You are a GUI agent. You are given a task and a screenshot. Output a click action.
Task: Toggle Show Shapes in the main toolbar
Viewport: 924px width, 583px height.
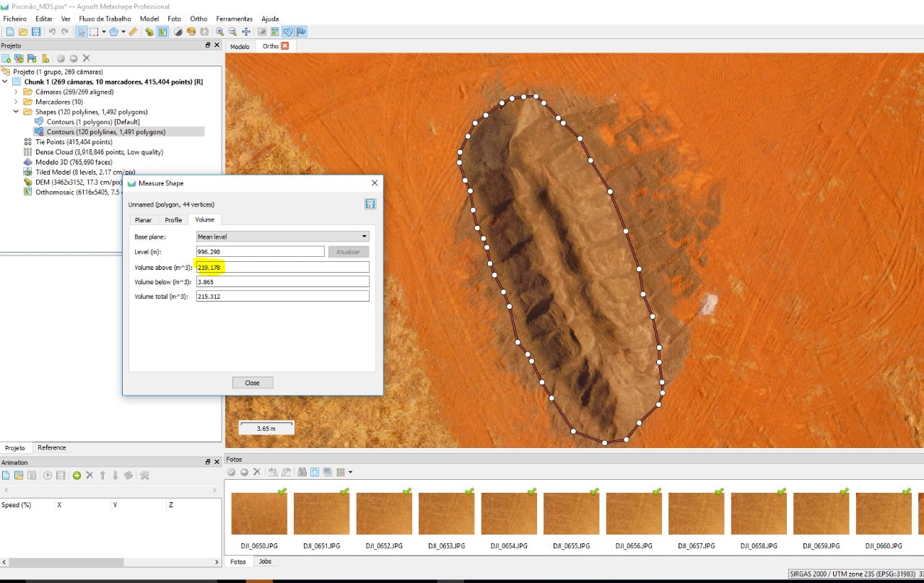tap(288, 32)
